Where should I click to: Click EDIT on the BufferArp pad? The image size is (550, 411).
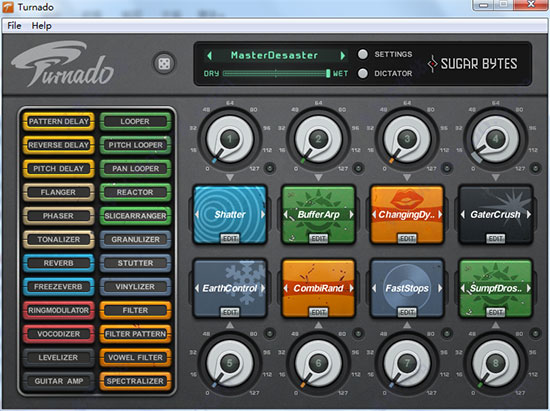318,238
